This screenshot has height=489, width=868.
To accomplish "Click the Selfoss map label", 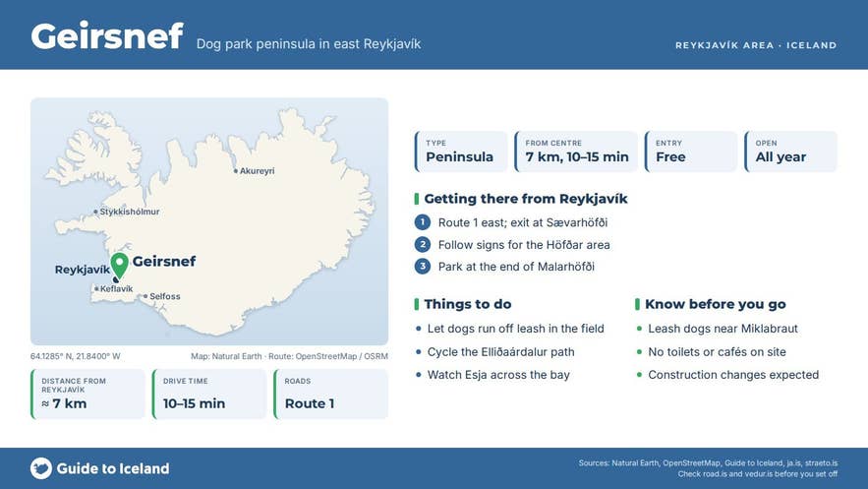I will pyautogui.click(x=165, y=296).
